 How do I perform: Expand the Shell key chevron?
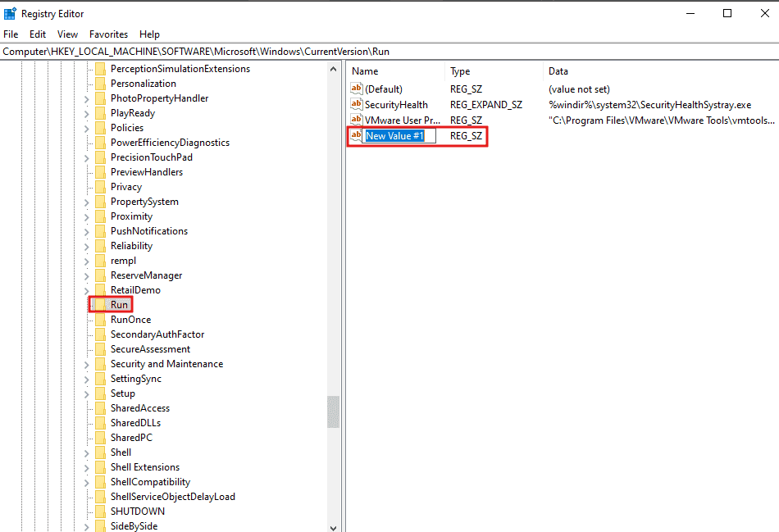pyautogui.click(x=86, y=453)
